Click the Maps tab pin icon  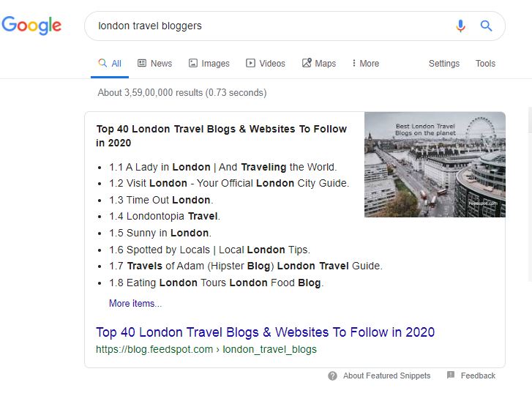pos(307,63)
